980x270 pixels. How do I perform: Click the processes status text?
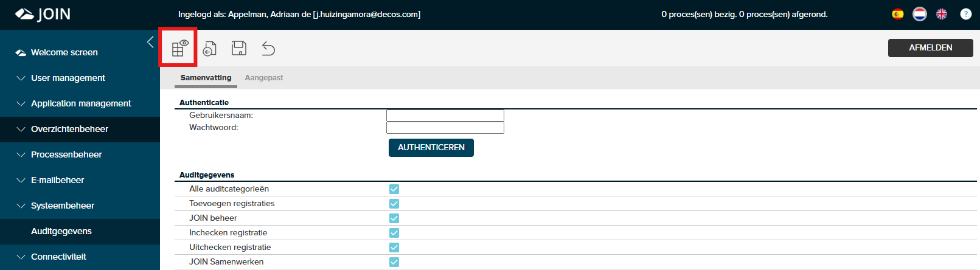click(745, 14)
